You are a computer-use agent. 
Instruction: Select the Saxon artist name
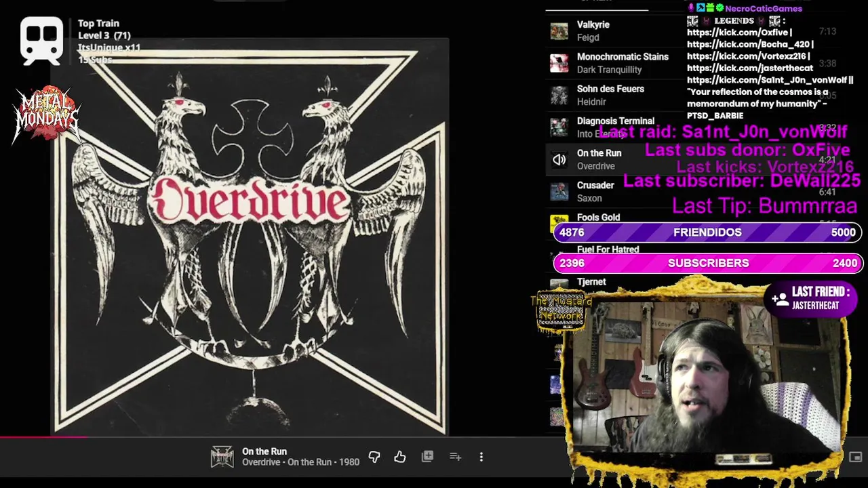click(x=589, y=199)
